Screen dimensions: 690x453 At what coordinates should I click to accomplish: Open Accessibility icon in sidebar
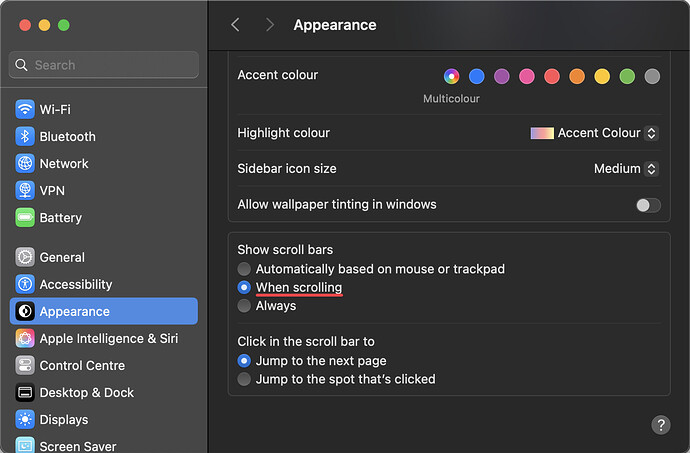[x=25, y=284]
